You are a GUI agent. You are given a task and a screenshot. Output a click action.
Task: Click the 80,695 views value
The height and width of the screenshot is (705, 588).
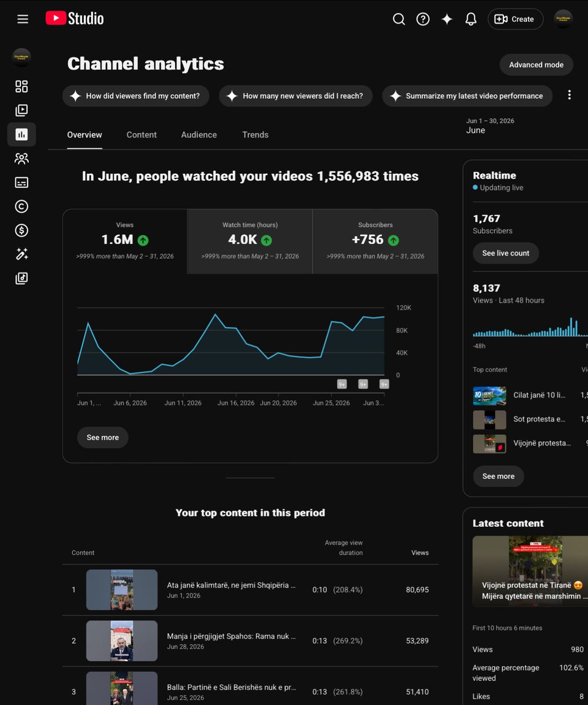click(x=417, y=590)
